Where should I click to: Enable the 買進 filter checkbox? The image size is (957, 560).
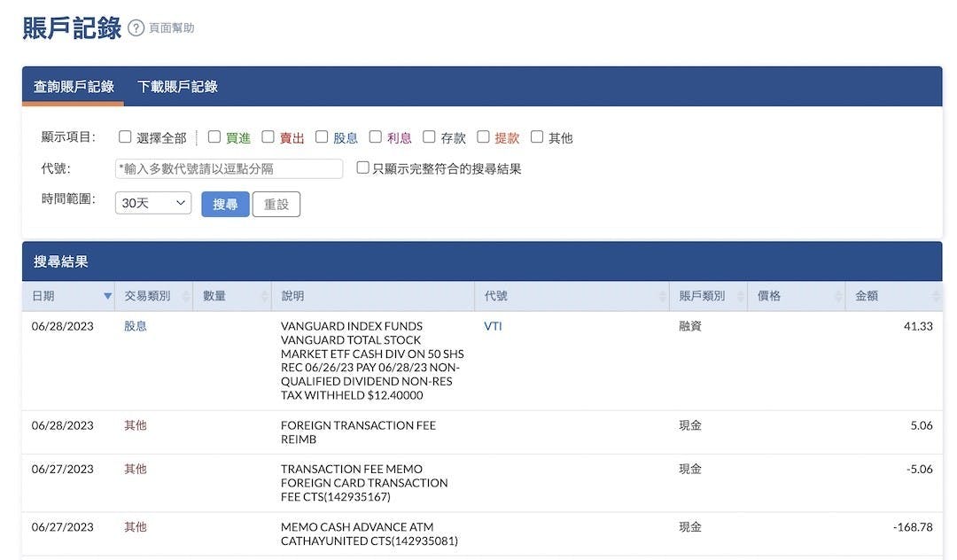[214, 136]
